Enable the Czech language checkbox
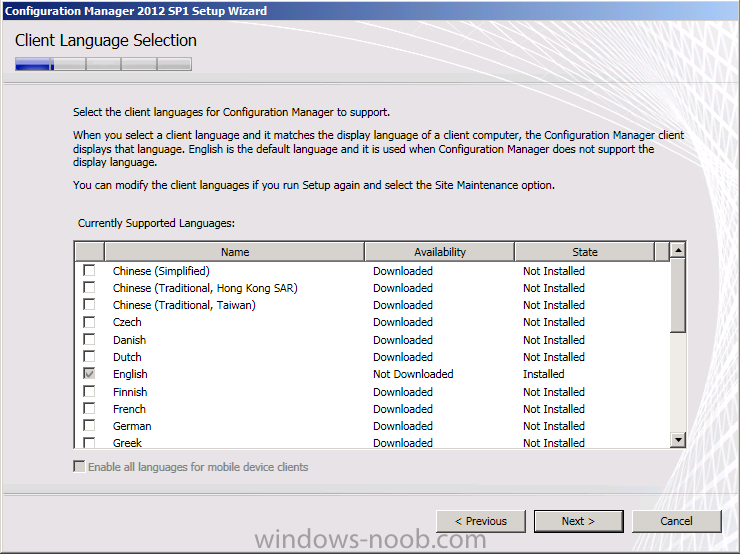The image size is (740, 554). [89, 322]
